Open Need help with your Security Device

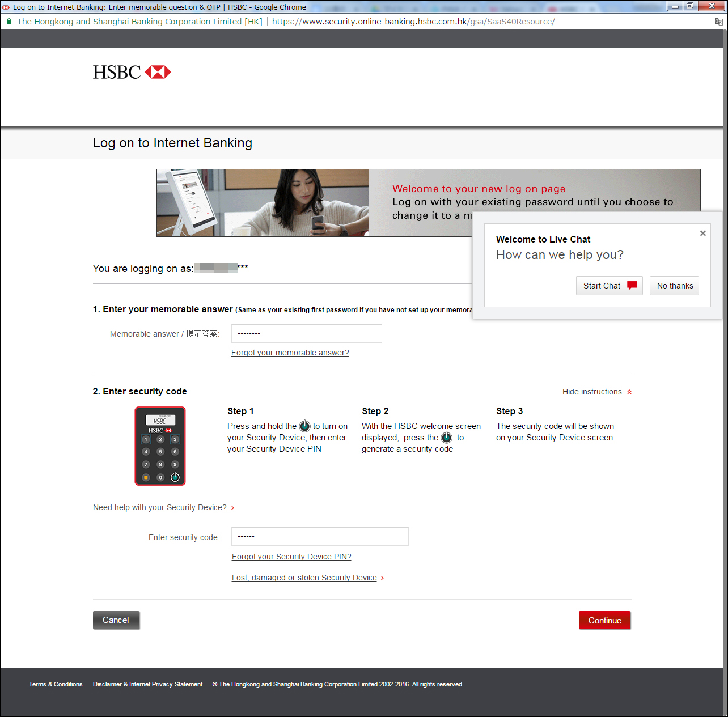point(164,507)
